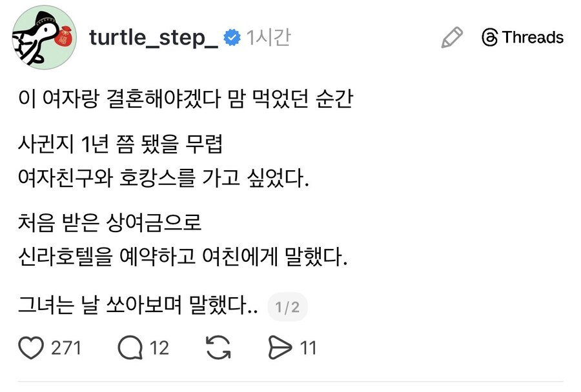581x392 pixels.
Task: Like the post with the heart icon
Action: (x=30, y=348)
